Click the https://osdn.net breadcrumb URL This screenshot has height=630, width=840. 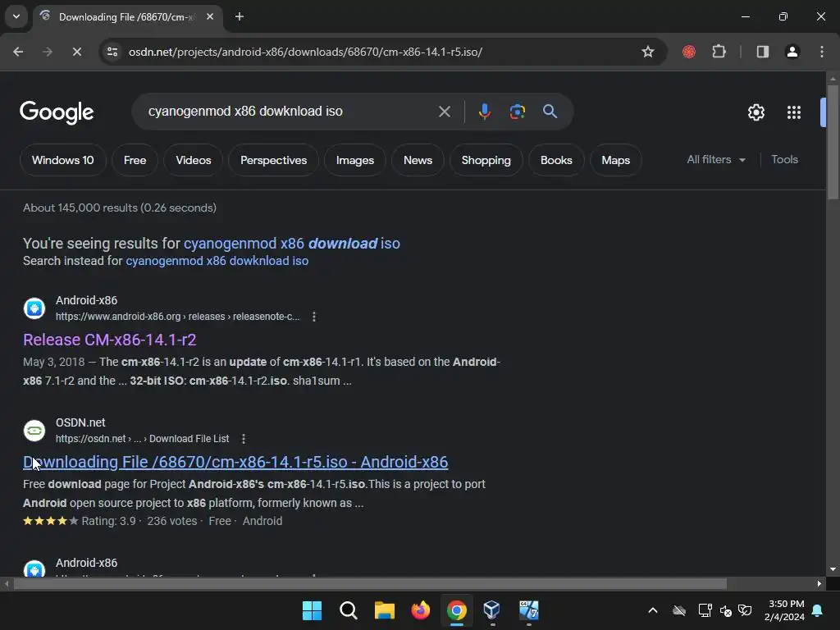click(x=143, y=439)
